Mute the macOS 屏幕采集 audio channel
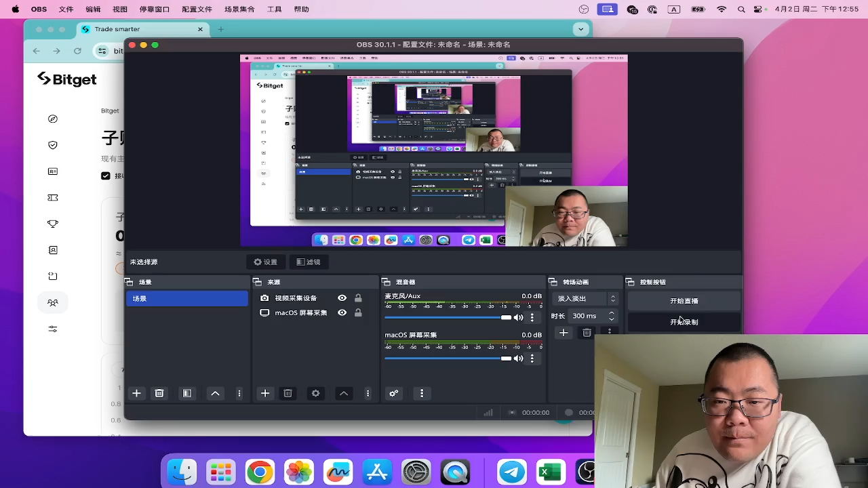Screen dimensions: 868x488 tap(519, 358)
